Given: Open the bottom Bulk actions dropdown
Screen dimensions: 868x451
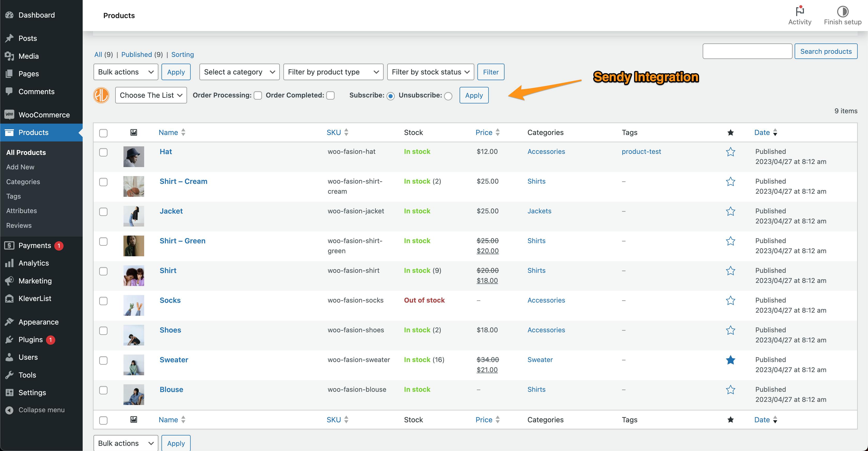Looking at the screenshot, I should coord(126,443).
